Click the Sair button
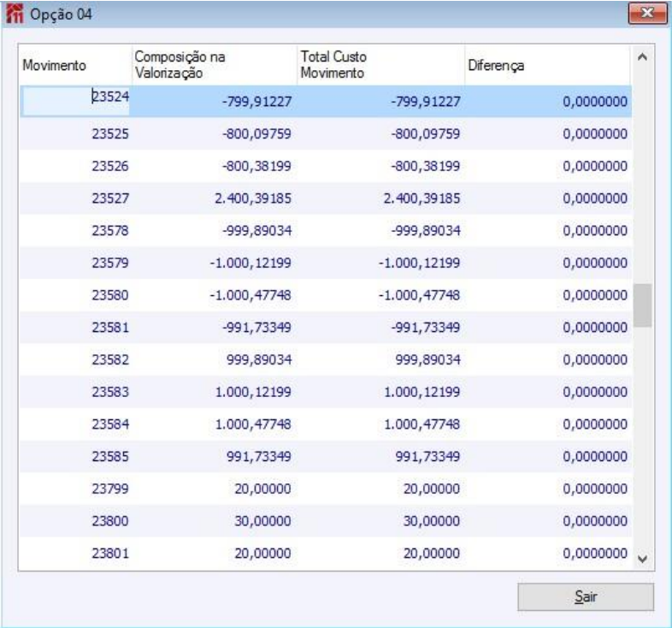Image resolution: width=672 pixels, height=628 pixels. [586, 596]
